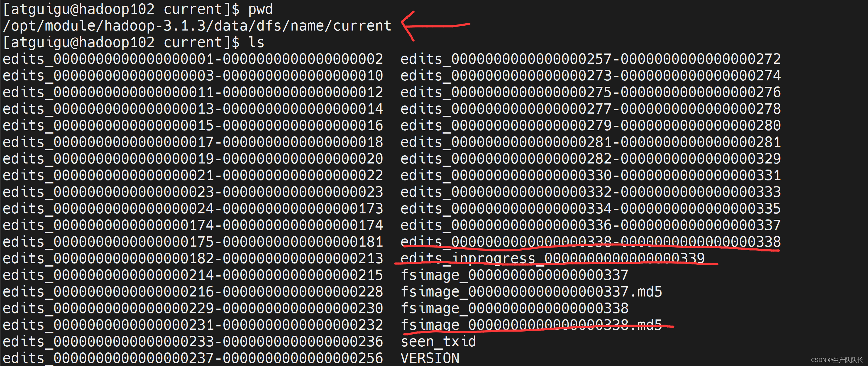Click the edits file ending in 338-338
Screen dimensions: 868x366
pyautogui.click(x=590, y=242)
